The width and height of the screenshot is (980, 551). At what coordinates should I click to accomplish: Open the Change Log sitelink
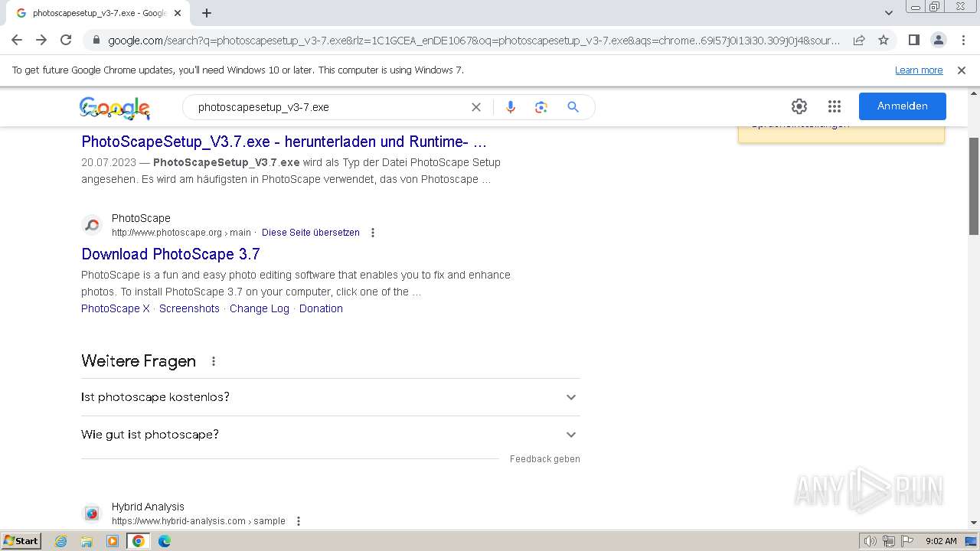[x=260, y=308]
